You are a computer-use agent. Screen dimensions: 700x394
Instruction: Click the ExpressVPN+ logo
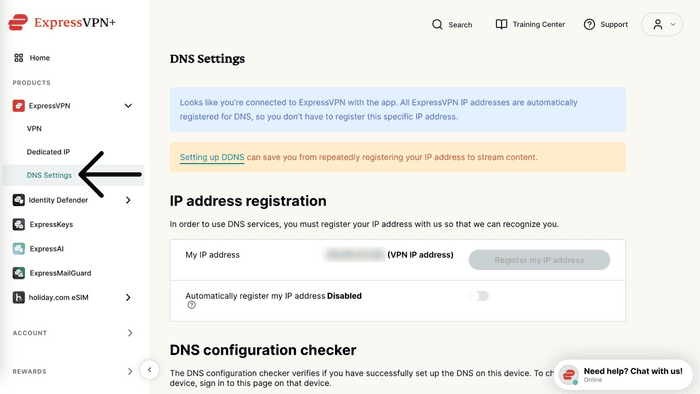point(62,22)
